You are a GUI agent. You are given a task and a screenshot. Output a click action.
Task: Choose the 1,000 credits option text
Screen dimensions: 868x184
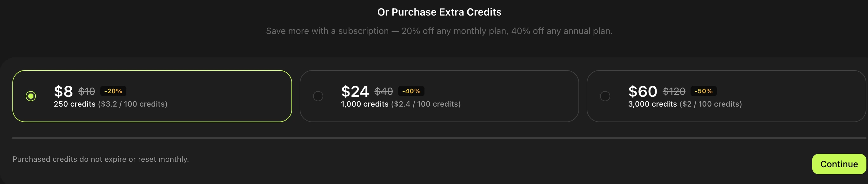364,104
